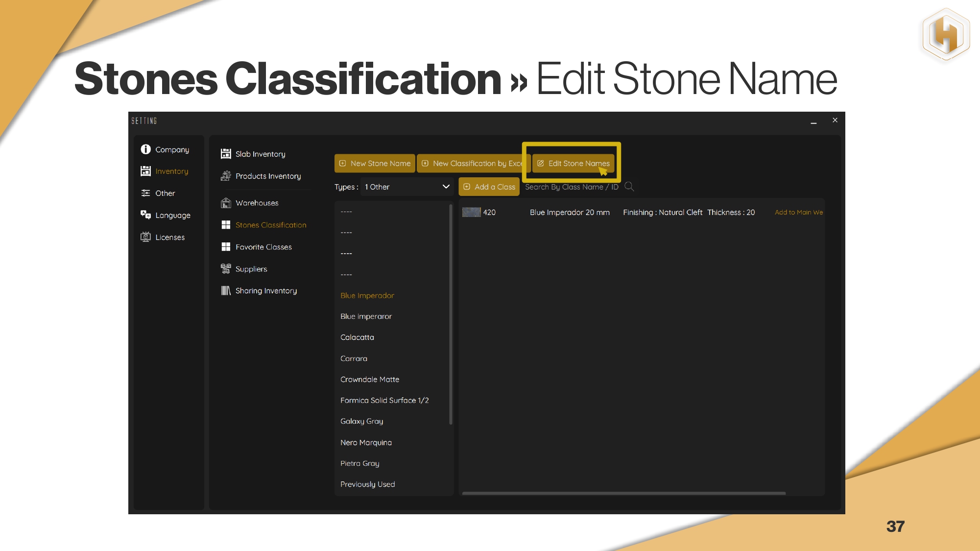
Task: Click the Licenses icon in sidebar
Action: tap(145, 237)
